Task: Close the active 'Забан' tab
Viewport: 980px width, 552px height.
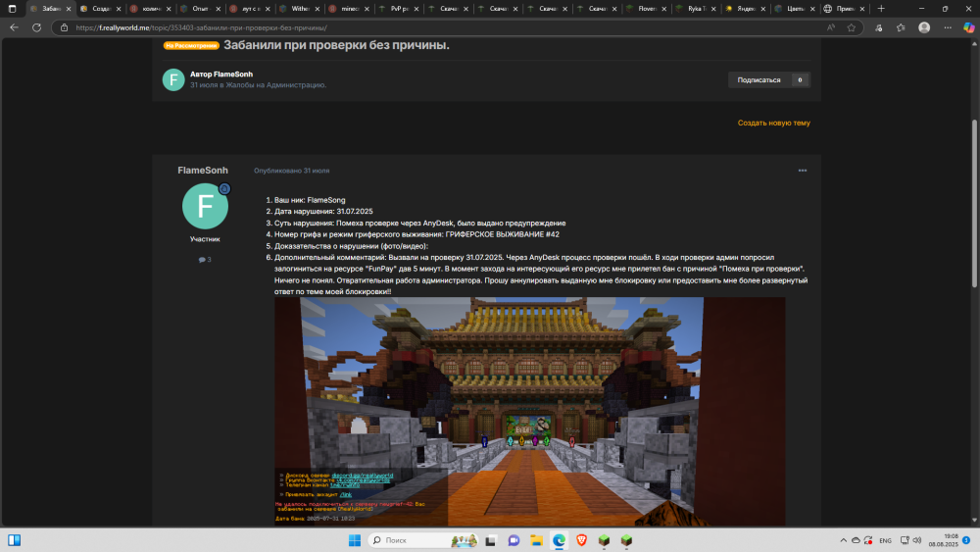Action: pyautogui.click(x=69, y=9)
